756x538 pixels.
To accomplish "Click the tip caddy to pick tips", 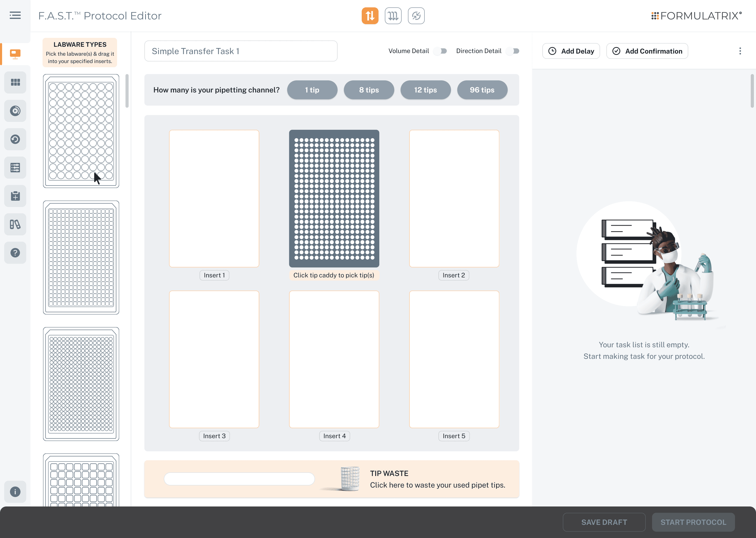I will pos(334,198).
